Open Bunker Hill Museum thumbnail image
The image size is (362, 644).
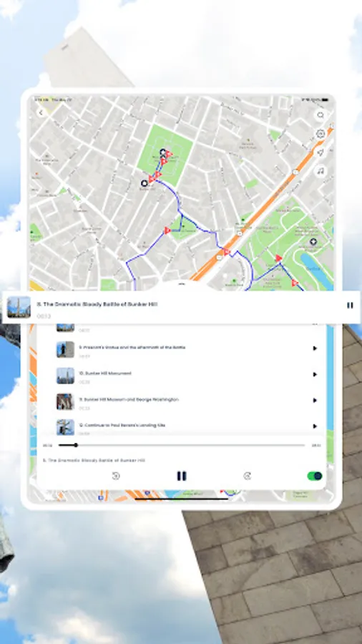[x=65, y=401]
